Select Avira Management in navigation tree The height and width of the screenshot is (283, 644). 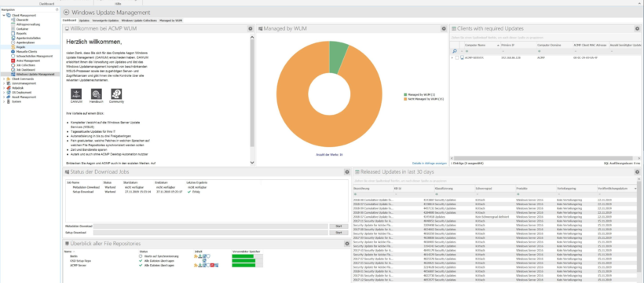[28, 61]
